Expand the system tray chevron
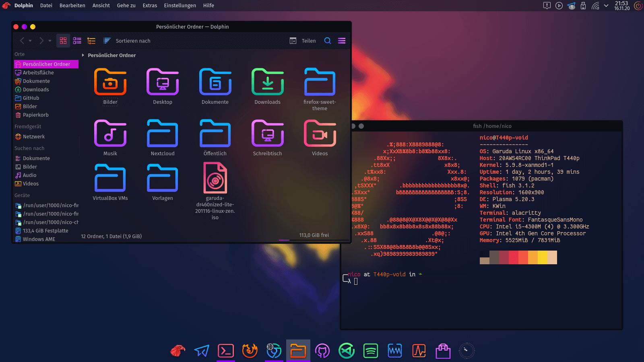 tap(605, 6)
